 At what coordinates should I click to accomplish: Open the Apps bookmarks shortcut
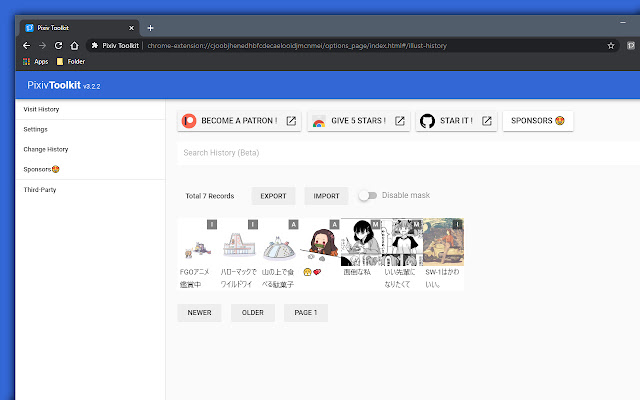(x=34, y=62)
